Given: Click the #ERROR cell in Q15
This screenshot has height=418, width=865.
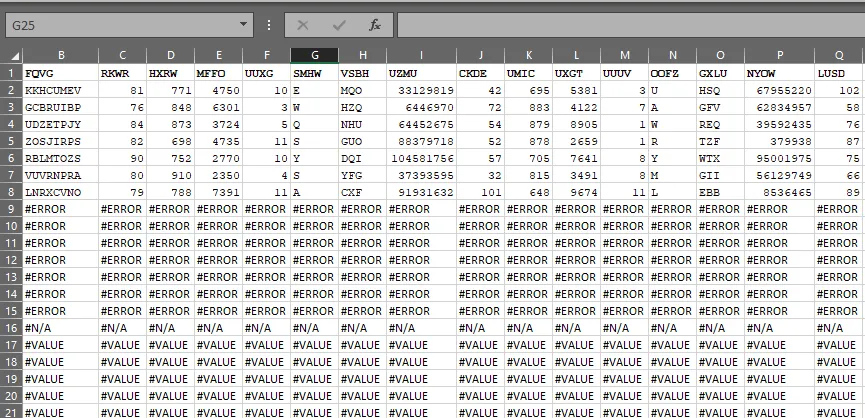Looking at the screenshot, I should (840, 311).
